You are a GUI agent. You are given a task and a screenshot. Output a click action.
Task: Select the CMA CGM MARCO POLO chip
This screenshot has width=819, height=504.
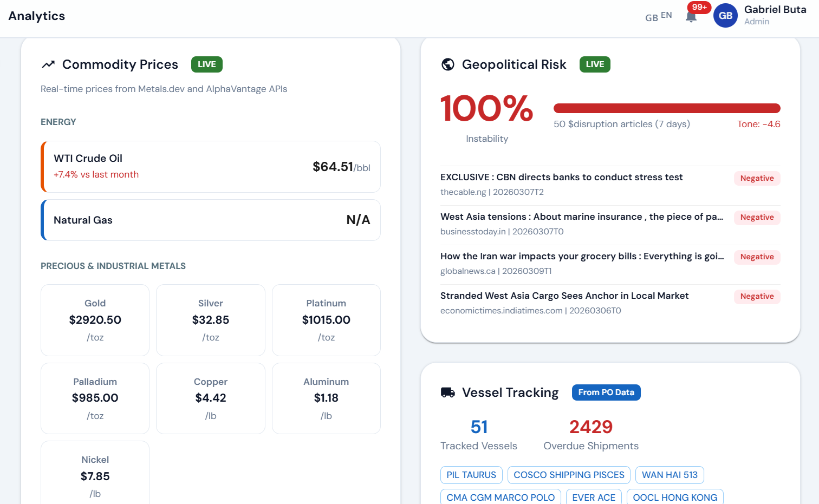tap(500, 497)
